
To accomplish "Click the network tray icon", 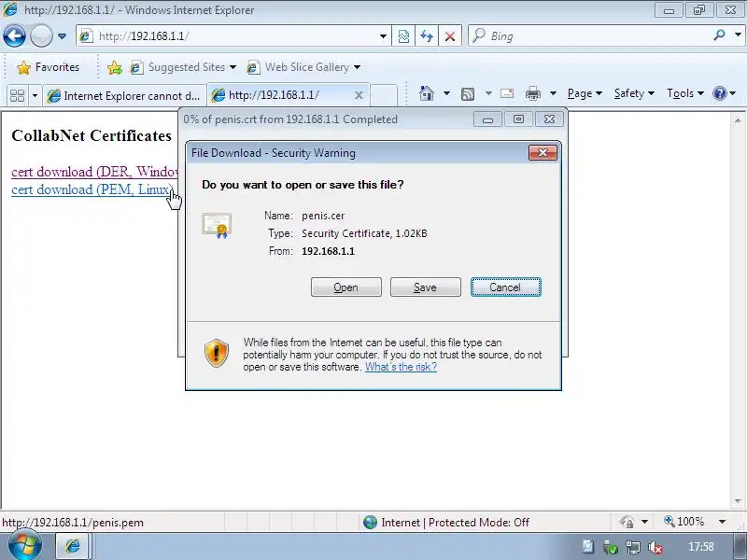I will [x=633, y=547].
